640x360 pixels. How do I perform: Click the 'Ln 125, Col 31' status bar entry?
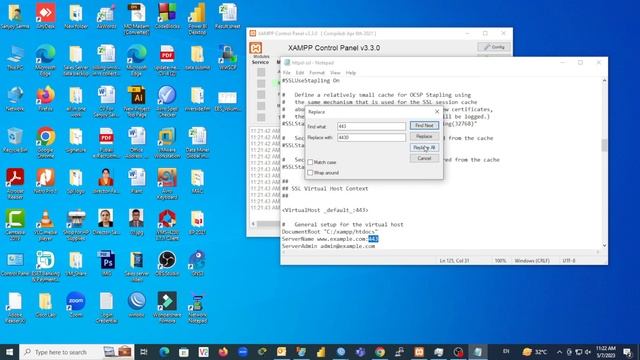coord(454,260)
